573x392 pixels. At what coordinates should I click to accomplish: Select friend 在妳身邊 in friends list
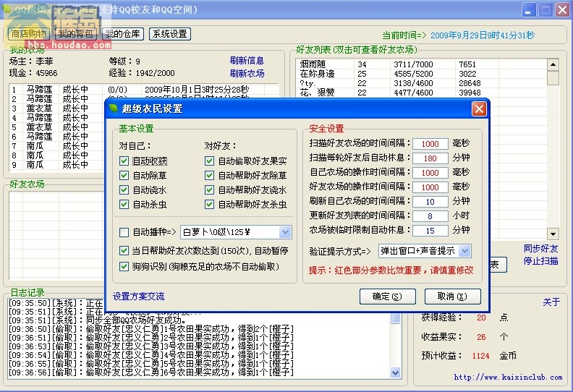[421, 74]
